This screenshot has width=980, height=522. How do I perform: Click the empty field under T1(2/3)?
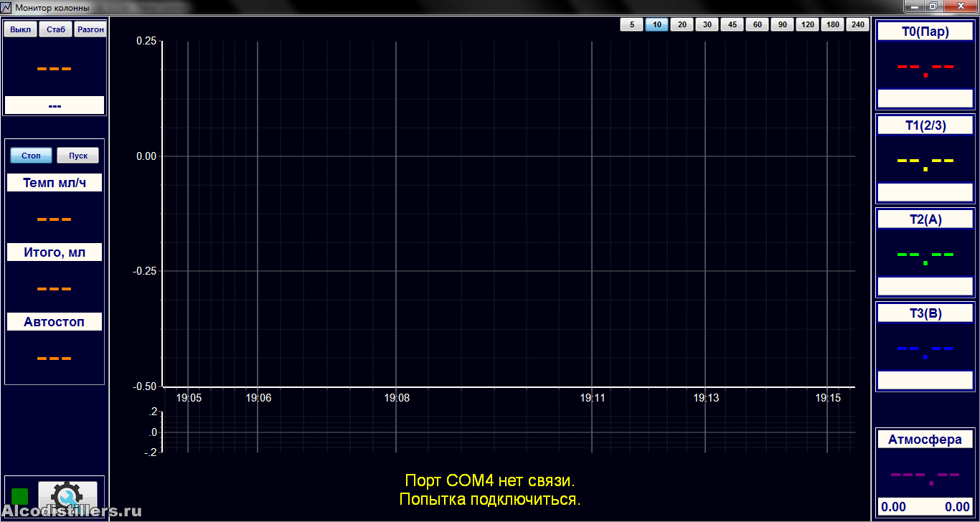point(925,192)
